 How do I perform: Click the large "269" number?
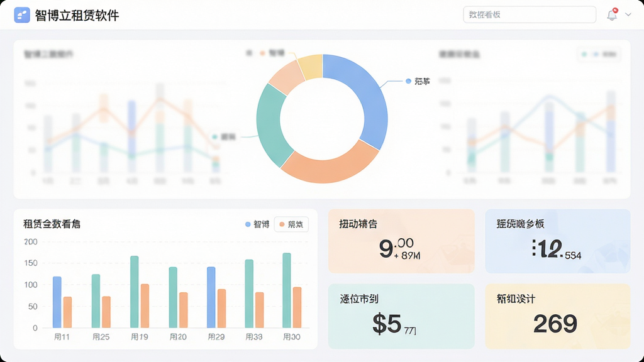[555, 324]
